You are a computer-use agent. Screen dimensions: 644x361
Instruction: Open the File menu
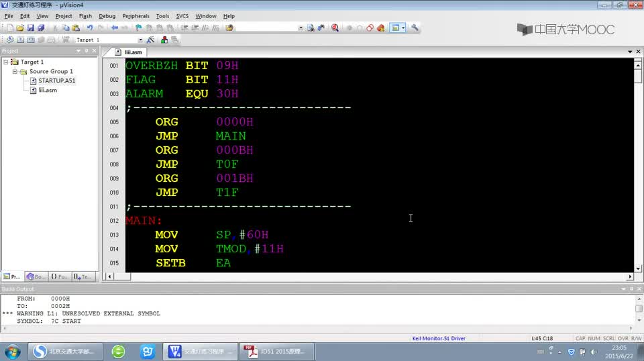9,16
